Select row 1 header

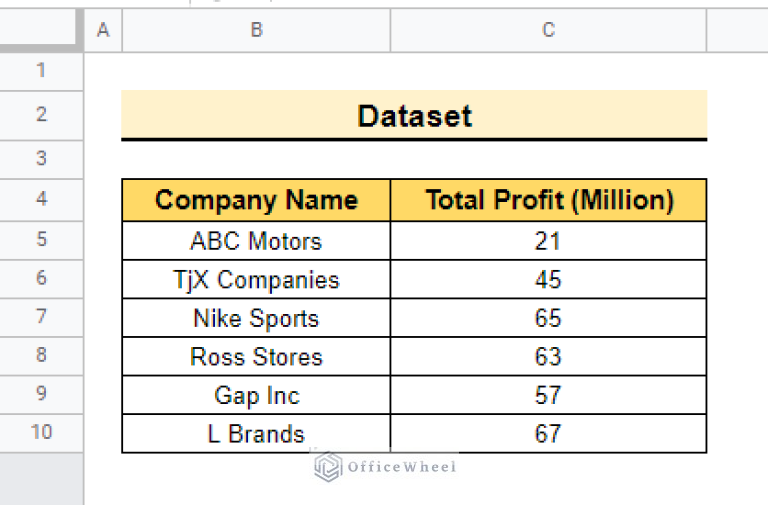tap(41, 70)
